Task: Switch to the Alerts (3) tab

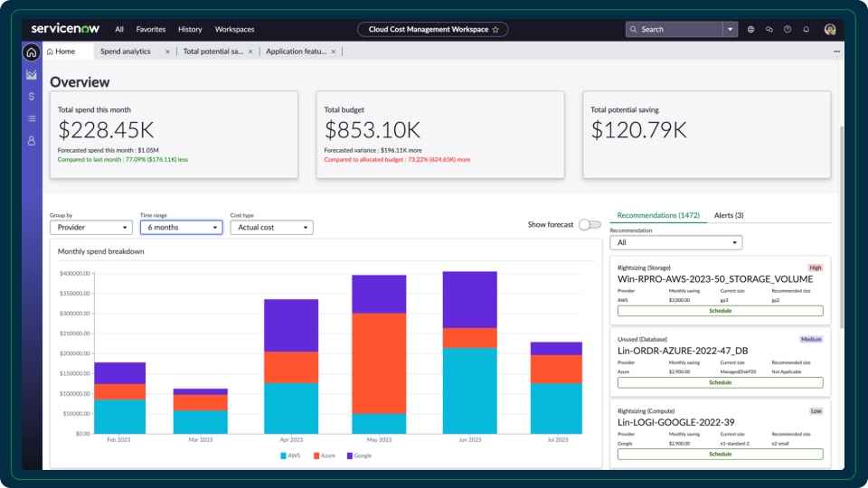Action: [x=729, y=215]
